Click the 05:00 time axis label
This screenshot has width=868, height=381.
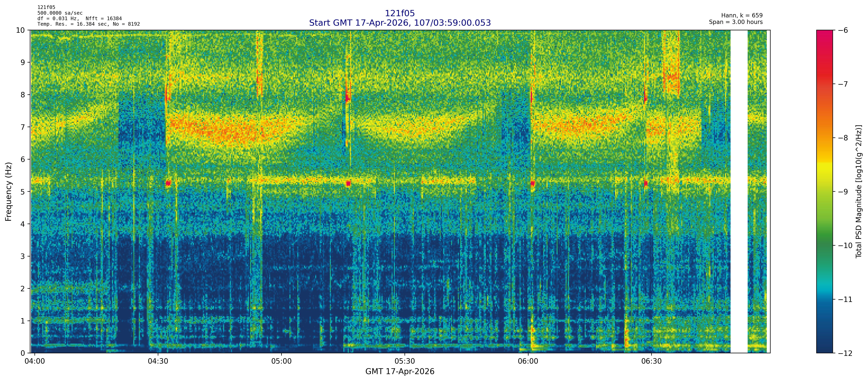(281, 362)
